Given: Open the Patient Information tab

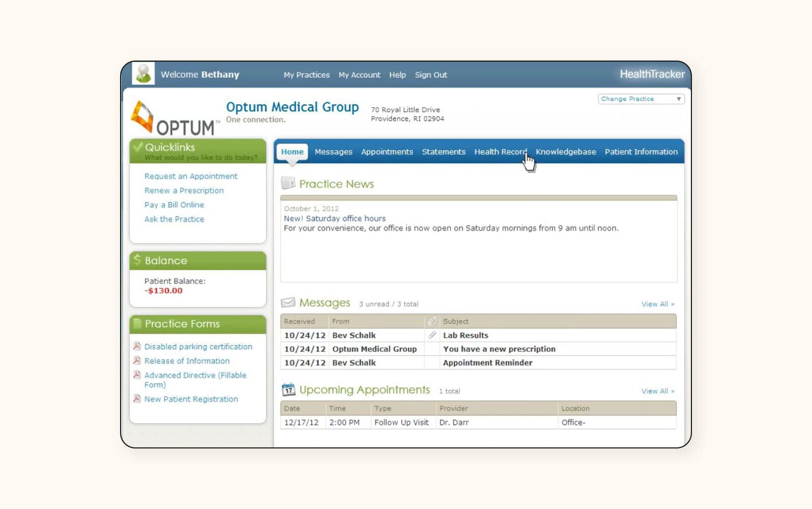Looking at the screenshot, I should pos(641,152).
